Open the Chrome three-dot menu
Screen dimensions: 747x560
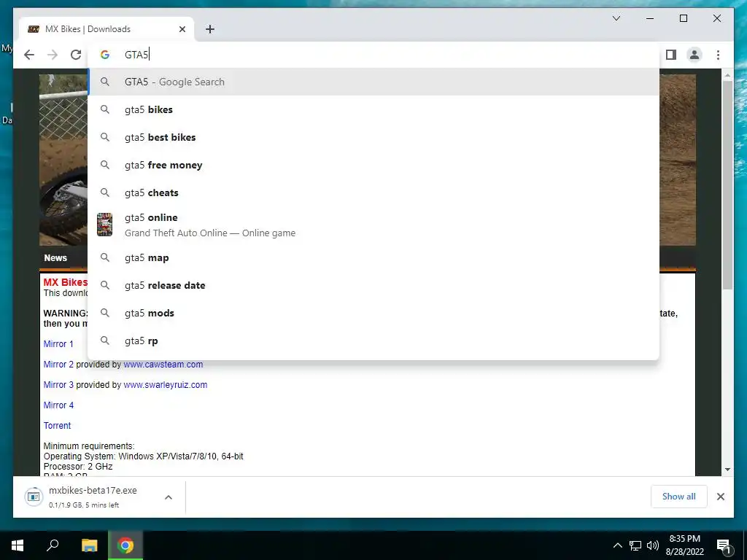pyautogui.click(x=718, y=55)
